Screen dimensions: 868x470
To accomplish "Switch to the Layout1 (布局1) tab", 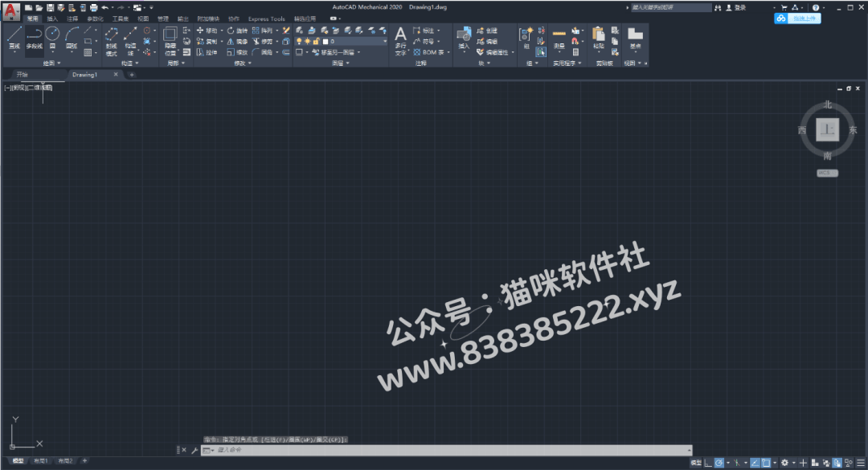I will pyautogui.click(x=40, y=460).
